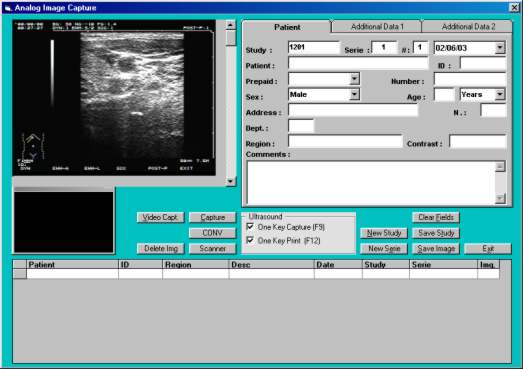
Task: Click the Patient column header
Action: (72, 265)
